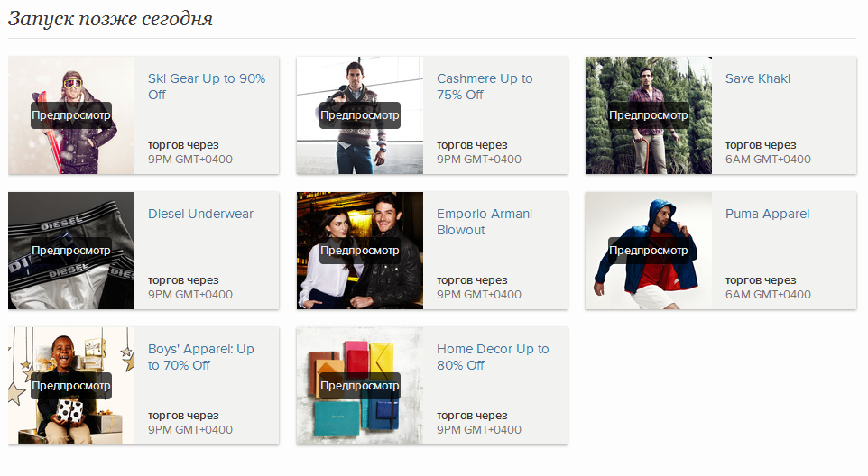The width and height of the screenshot is (868, 476).
Task: Click the preview button on the Diesel Underwear image
Action: [x=71, y=251]
